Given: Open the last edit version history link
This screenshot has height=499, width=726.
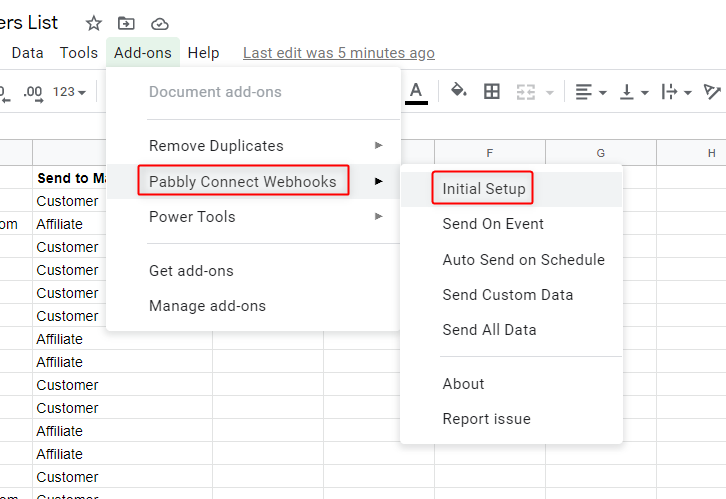Looking at the screenshot, I should (338, 53).
